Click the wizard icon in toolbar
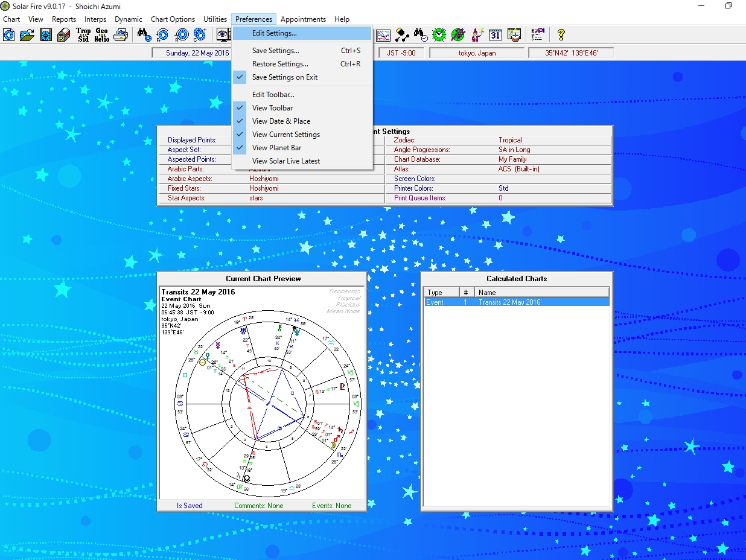 click(477, 35)
